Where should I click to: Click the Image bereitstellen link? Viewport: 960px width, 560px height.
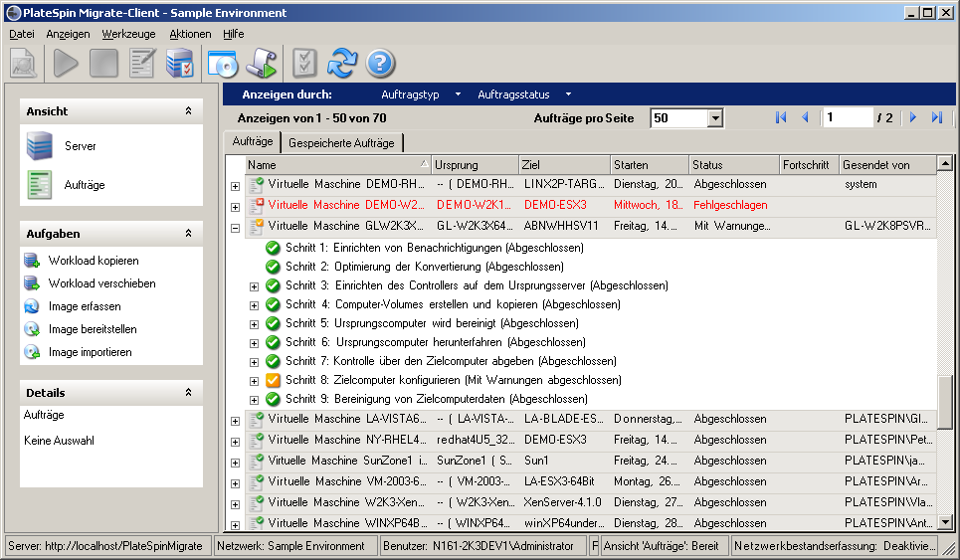pos(93,329)
